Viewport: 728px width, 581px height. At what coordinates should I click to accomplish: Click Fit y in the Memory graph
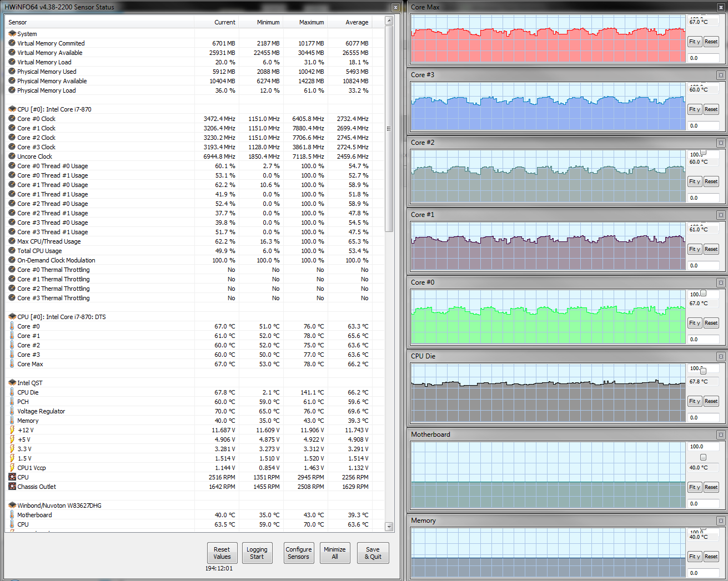click(x=695, y=557)
